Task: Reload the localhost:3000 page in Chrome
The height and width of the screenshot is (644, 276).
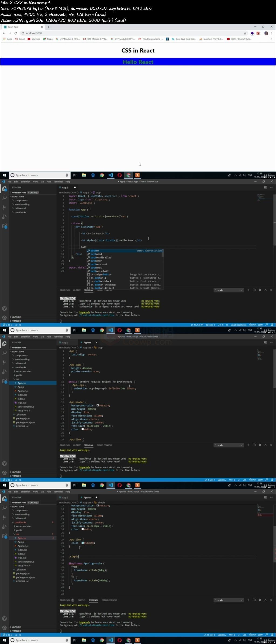Action: click(16, 33)
